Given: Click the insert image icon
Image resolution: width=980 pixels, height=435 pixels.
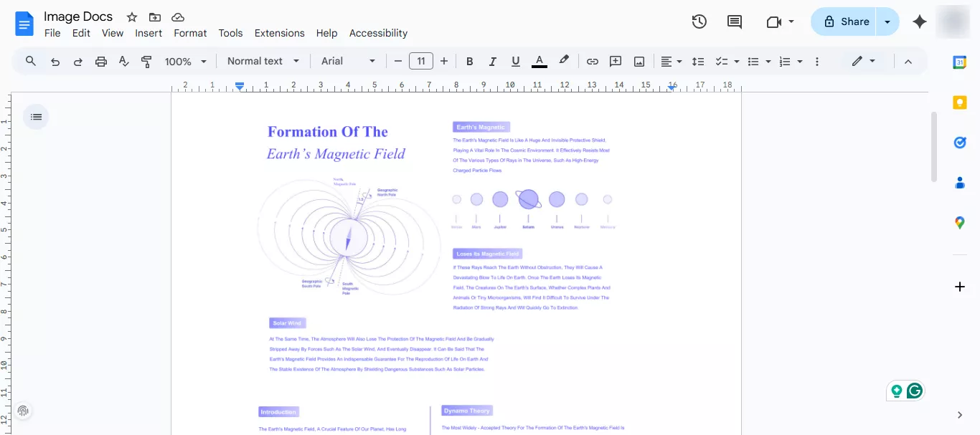Looking at the screenshot, I should pos(639,62).
